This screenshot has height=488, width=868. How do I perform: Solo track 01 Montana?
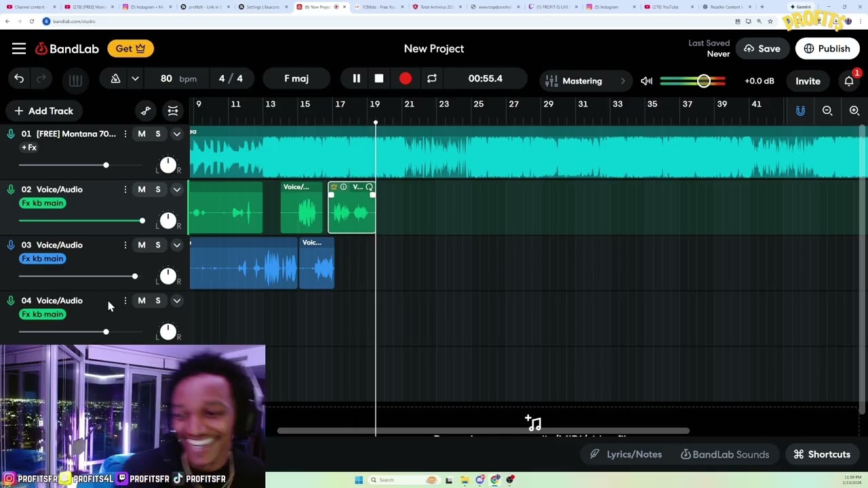tap(158, 134)
